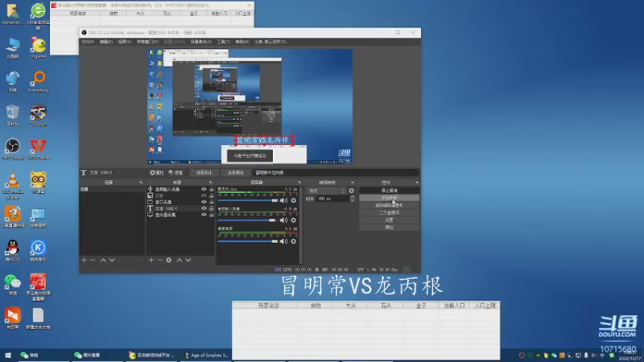Image resolution: width=644 pixels, height=362 pixels.
Task: Pop out the 来源 Sources dock panel
Action: coord(211,183)
